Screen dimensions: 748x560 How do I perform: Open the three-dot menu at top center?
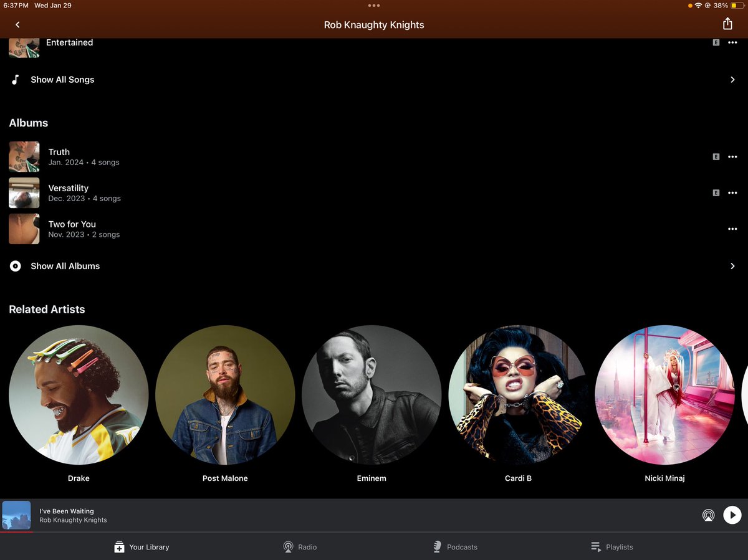(x=374, y=5)
